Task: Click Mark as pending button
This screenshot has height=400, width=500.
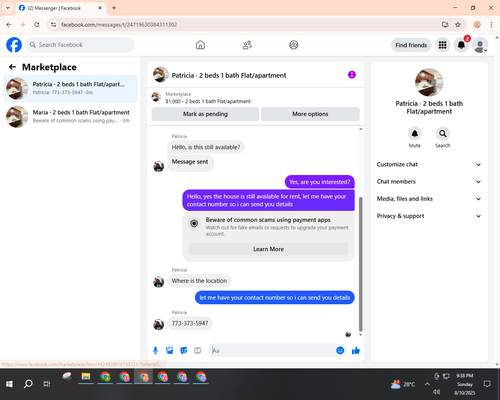Action: pos(205,114)
